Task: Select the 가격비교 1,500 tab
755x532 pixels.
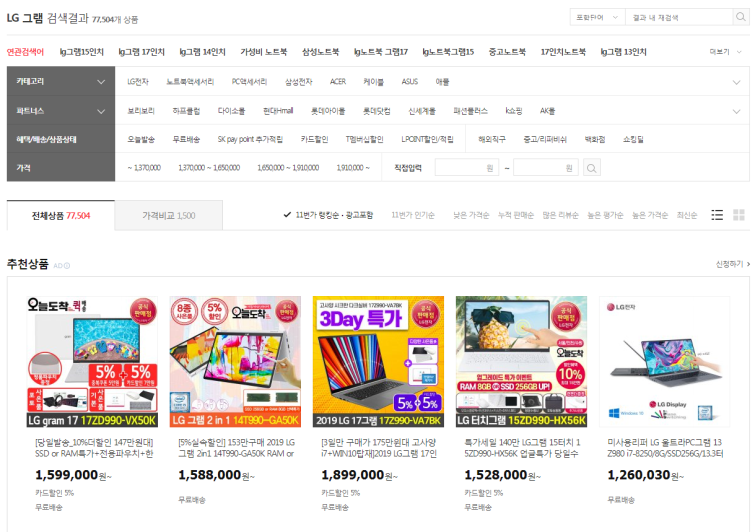Action: point(169,215)
